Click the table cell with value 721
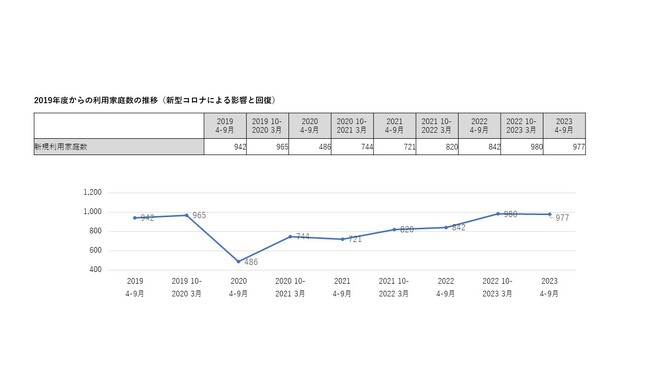The height and width of the screenshot is (366, 650). (x=395, y=147)
